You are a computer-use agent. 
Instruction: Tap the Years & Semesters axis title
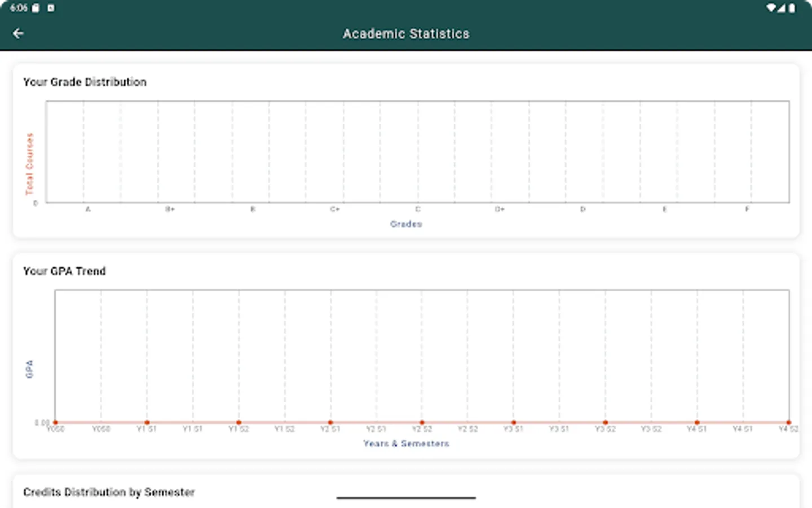[405, 443]
